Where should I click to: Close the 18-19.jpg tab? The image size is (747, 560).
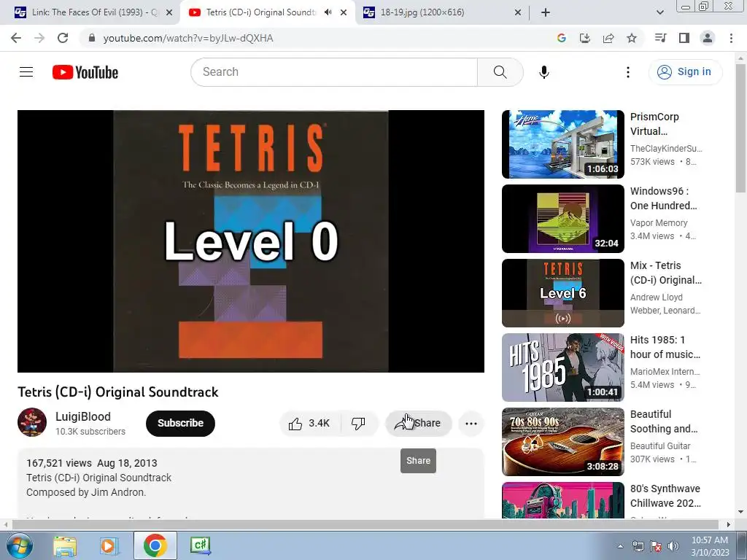pos(518,13)
